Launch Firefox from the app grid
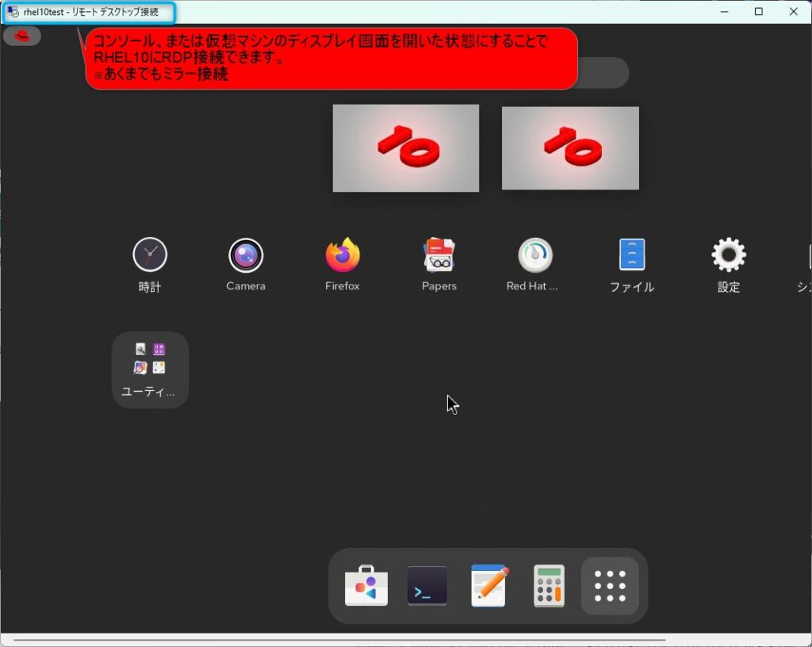The height and width of the screenshot is (647, 812). 342,255
